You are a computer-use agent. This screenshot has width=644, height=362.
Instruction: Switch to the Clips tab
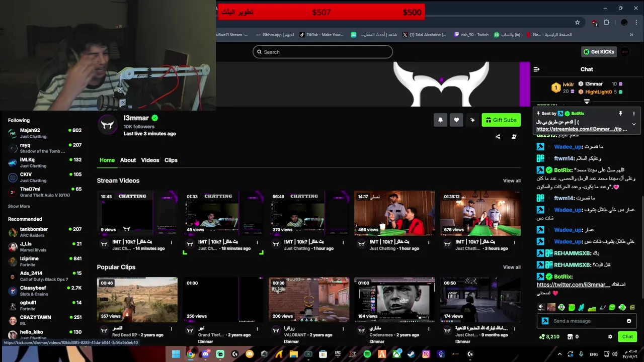pos(171,160)
